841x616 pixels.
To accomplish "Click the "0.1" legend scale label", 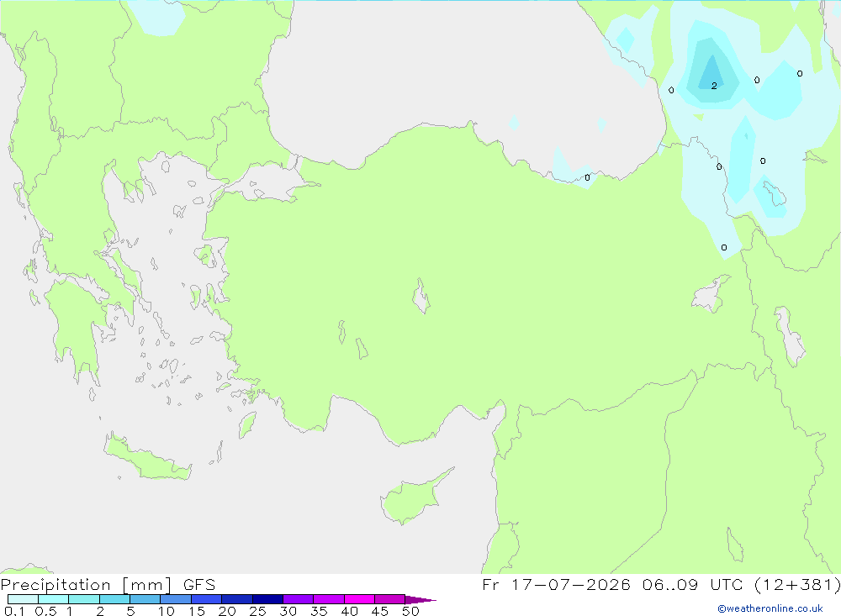I will 14,611.
